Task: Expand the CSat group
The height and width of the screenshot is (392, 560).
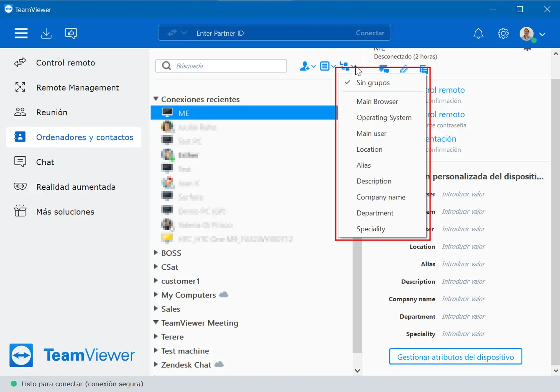Action: [x=156, y=267]
